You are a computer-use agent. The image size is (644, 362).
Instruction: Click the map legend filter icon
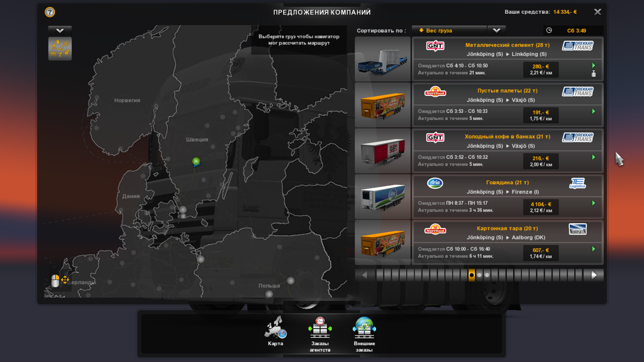(x=60, y=49)
